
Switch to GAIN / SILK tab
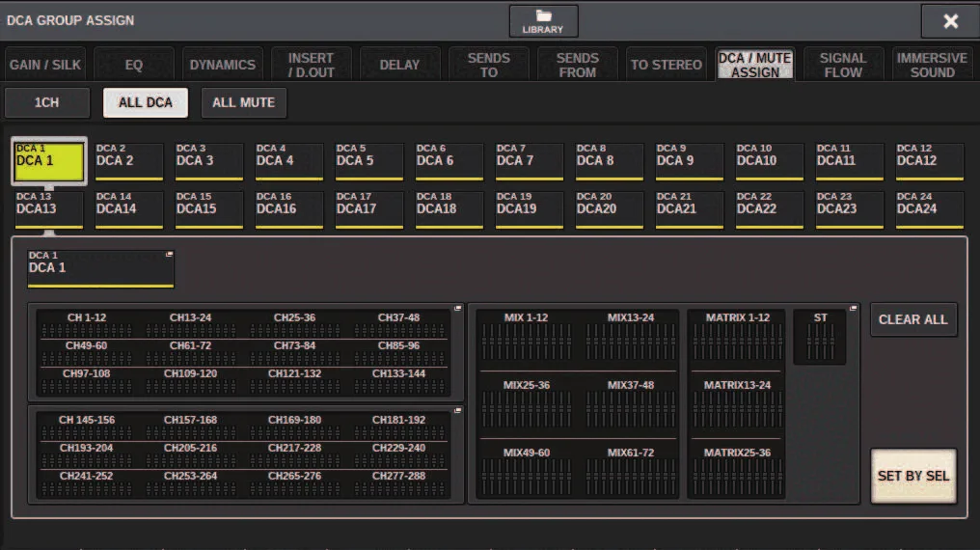point(45,65)
